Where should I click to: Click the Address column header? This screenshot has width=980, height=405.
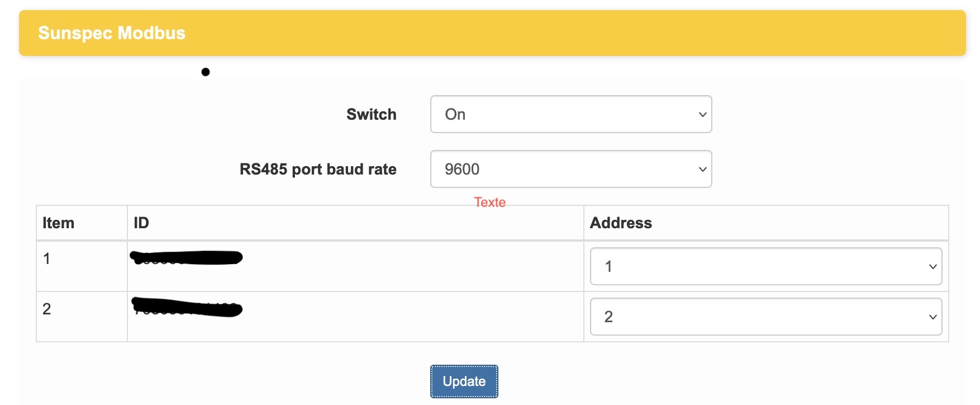point(621,223)
